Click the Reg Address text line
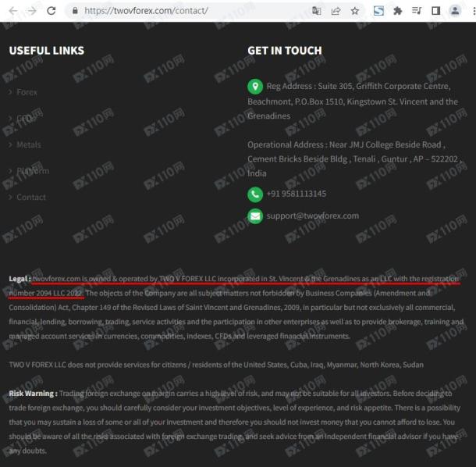The width and height of the screenshot is (476, 467). (358, 86)
